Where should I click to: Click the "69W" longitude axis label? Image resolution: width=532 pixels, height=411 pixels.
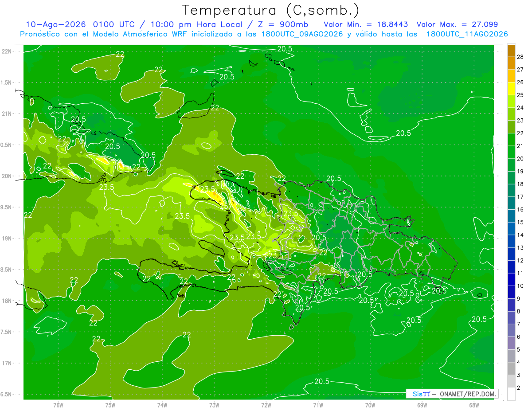[x=422, y=405]
